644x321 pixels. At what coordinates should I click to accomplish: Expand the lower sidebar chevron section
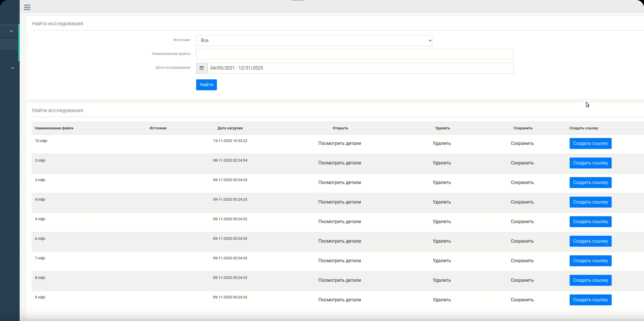13,68
